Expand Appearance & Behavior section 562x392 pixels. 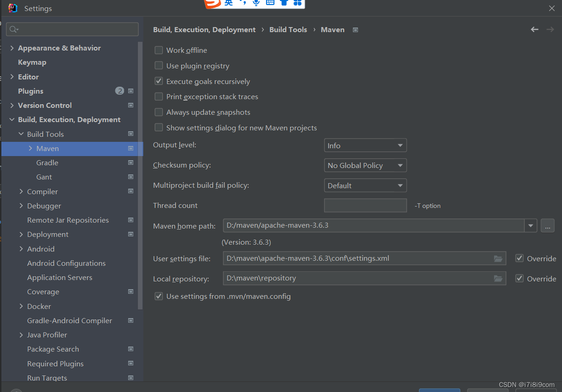pos(12,48)
